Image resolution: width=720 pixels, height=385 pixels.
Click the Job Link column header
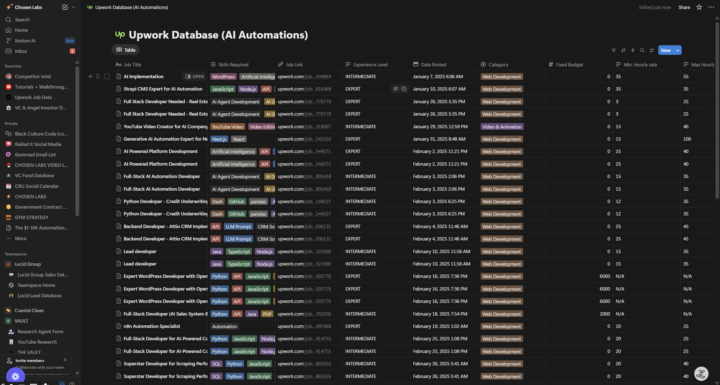click(309, 65)
